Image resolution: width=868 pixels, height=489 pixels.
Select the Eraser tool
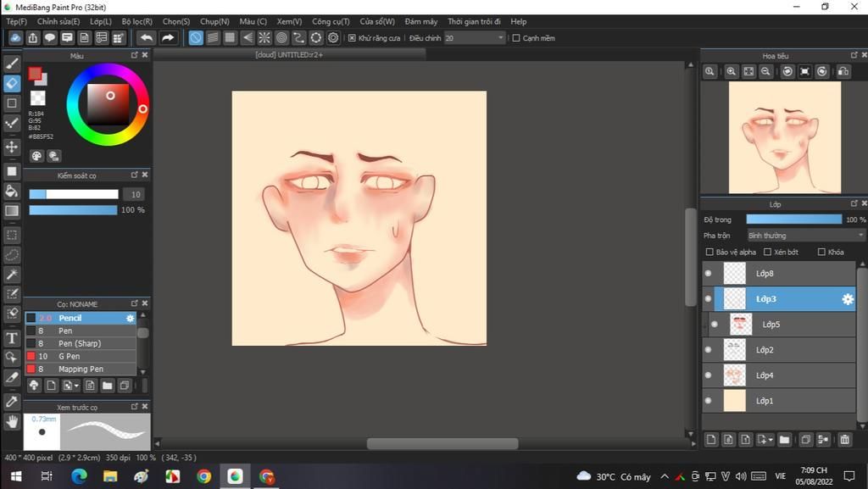(12, 83)
